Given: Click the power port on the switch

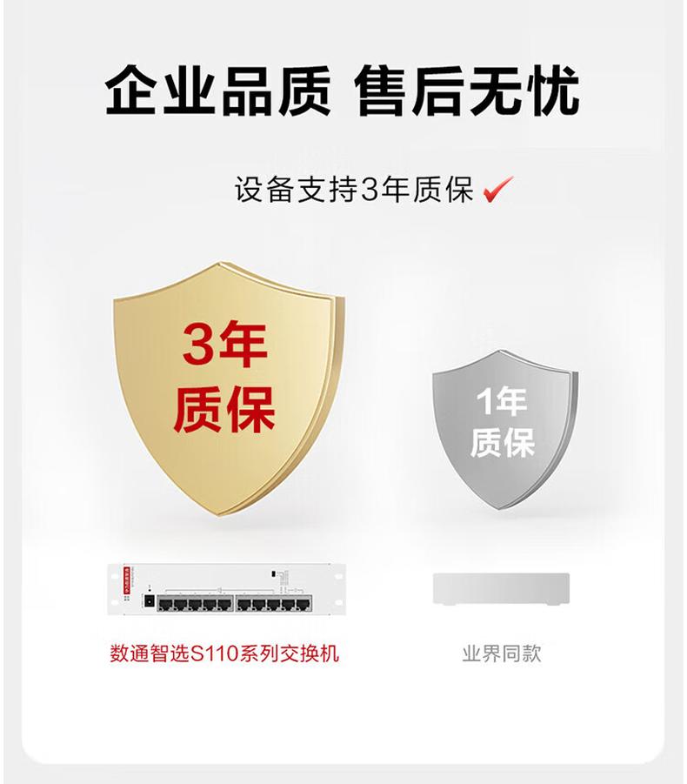Looking at the screenshot, I should (x=149, y=601).
